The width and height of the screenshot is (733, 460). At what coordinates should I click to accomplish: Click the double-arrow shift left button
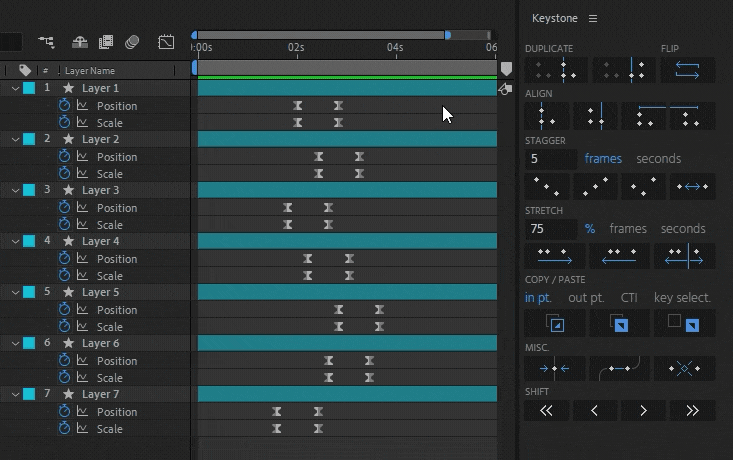coord(546,410)
